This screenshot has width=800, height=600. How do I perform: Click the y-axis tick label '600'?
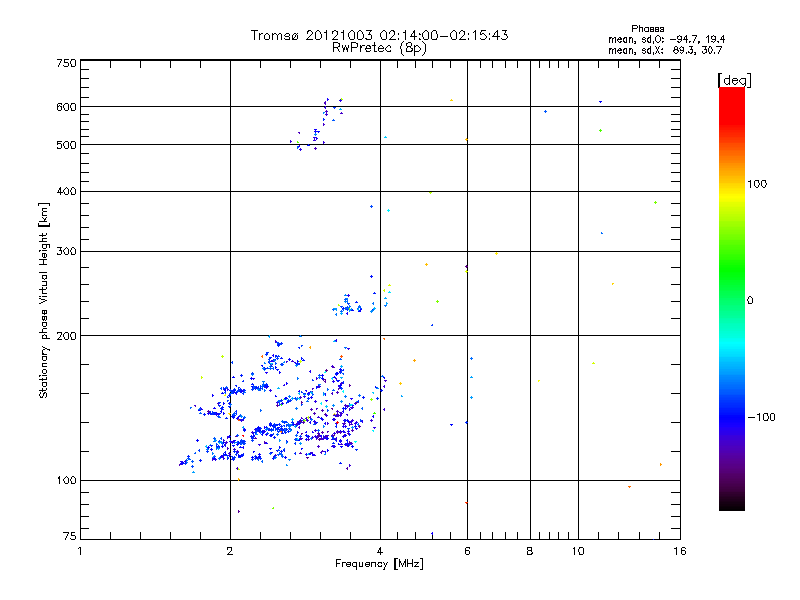click(66, 107)
